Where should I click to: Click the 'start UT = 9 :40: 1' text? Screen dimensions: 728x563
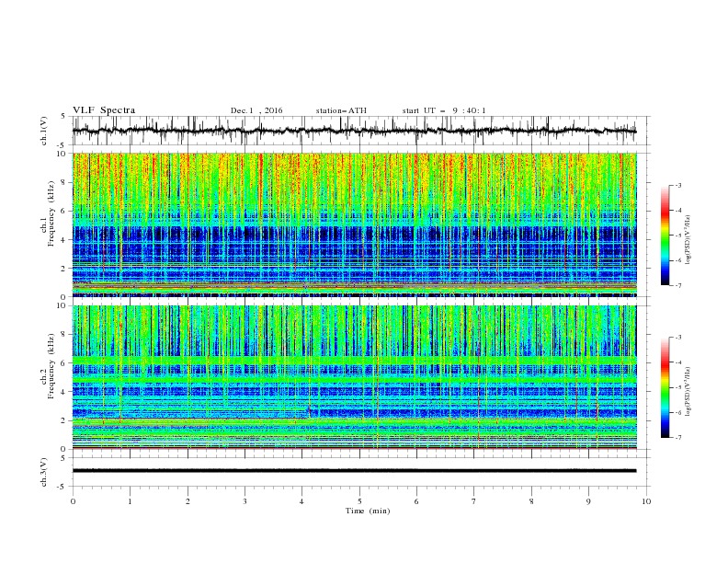tap(444, 110)
